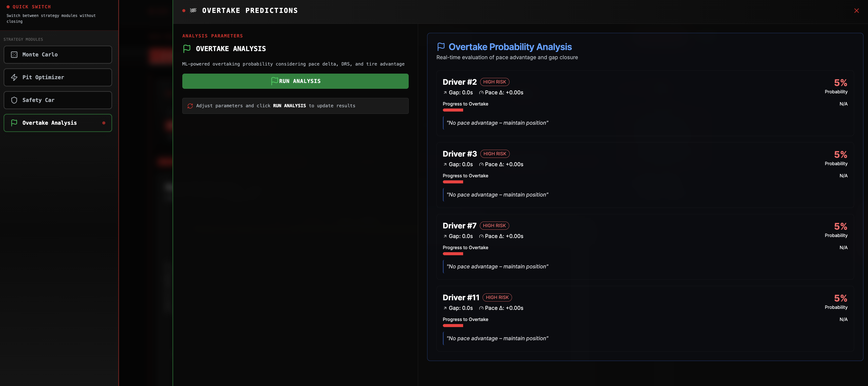
Task: Click the Safety Car shield icon
Action: pos(14,100)
